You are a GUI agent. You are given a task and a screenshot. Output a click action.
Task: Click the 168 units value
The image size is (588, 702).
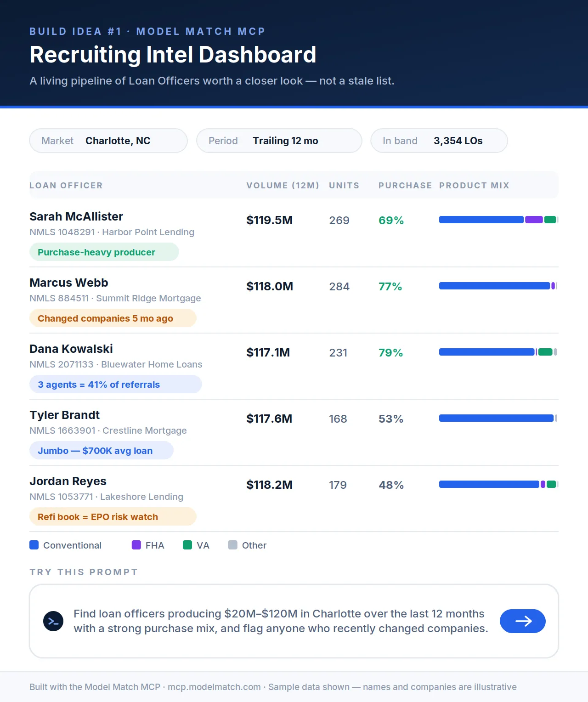coord(338,419)
